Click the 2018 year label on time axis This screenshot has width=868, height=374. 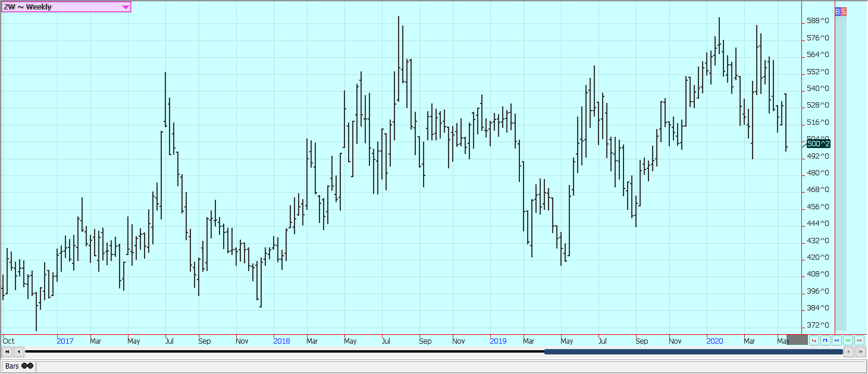pos(281,341)
